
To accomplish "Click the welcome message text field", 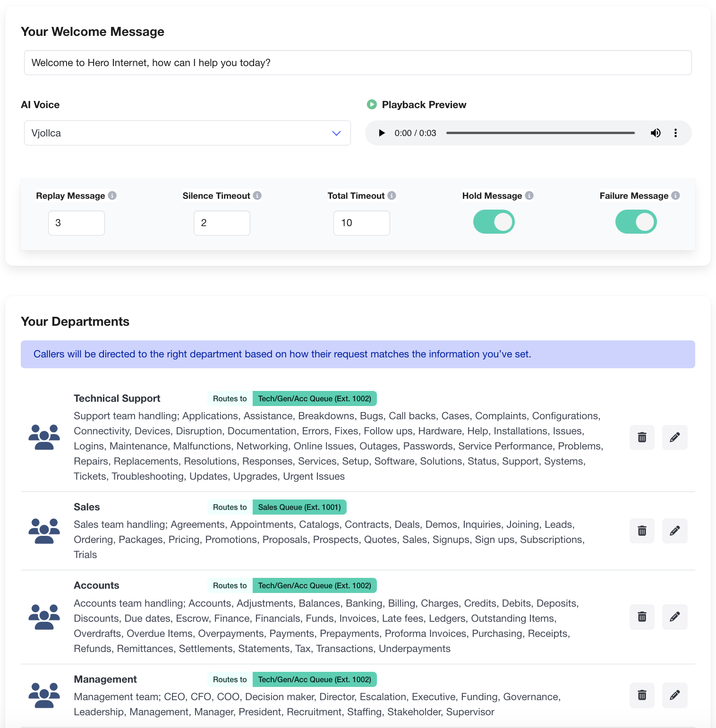I will 358,63.
